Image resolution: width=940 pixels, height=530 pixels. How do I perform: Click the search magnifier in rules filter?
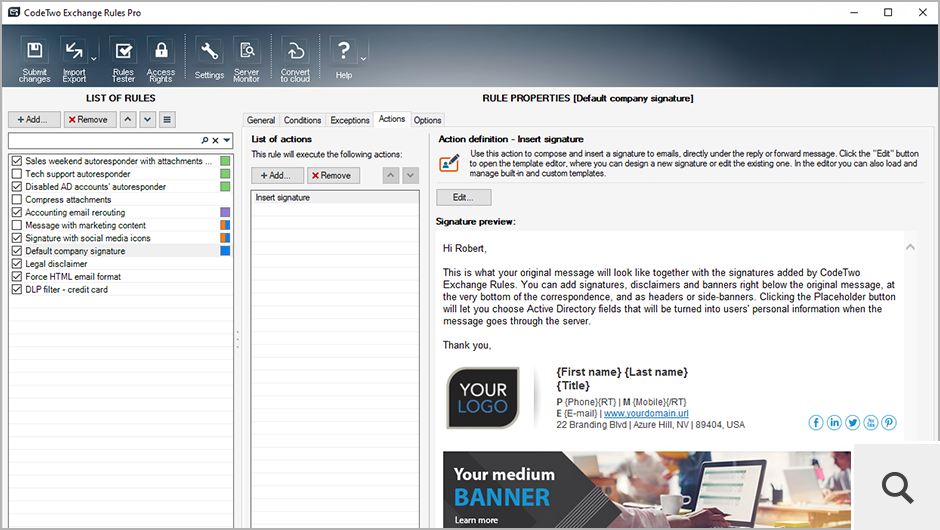[204, 140]
